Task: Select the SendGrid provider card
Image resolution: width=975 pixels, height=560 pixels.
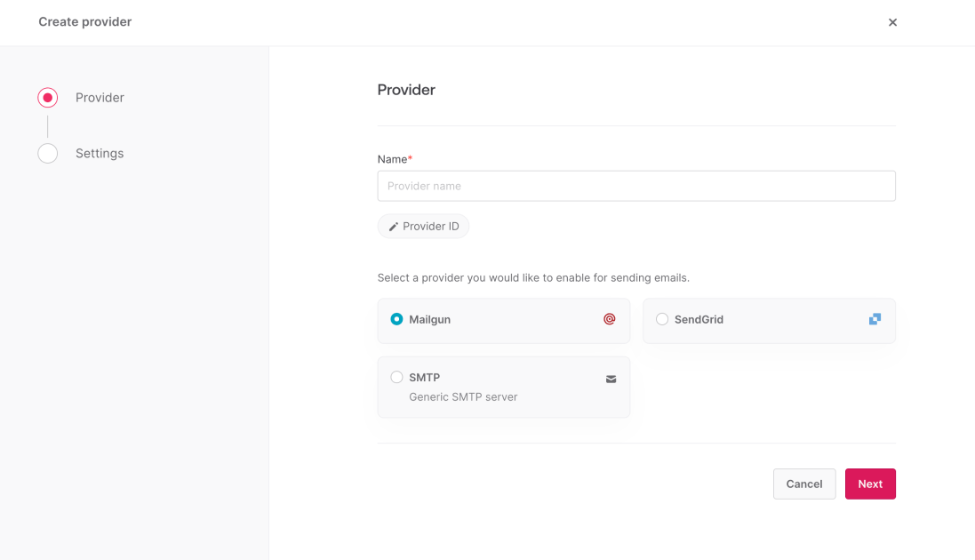Action: (x=769, y=319)
